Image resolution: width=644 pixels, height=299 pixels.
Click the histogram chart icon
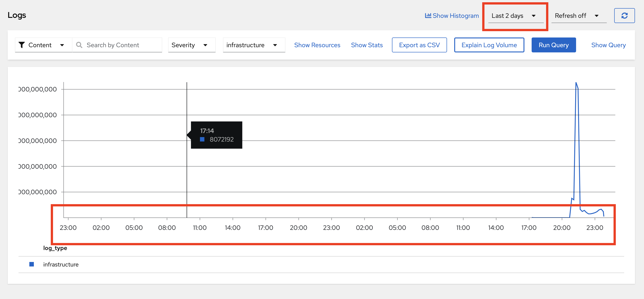(428, 16)
